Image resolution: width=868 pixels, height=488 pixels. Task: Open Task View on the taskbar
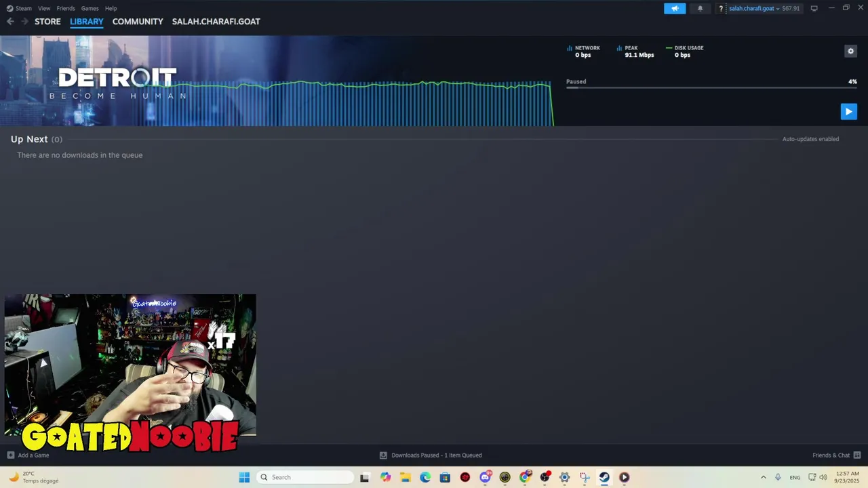pos(365,477)
